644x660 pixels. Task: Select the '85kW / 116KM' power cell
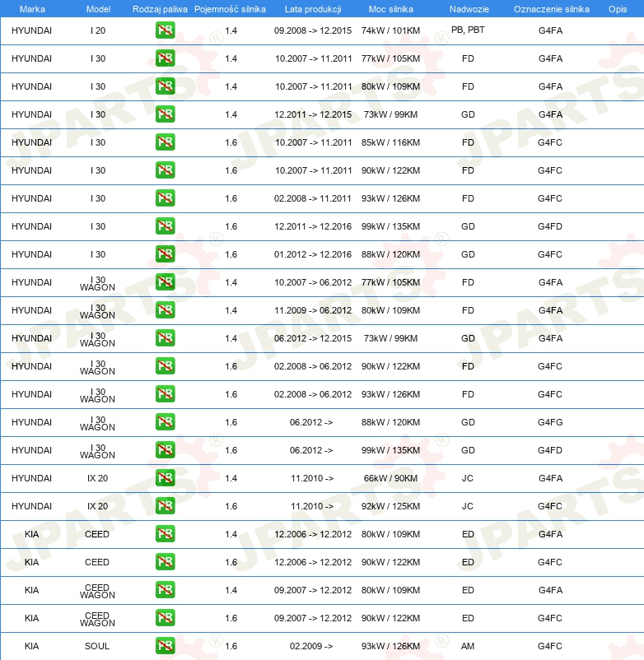[x=390, y=142]
